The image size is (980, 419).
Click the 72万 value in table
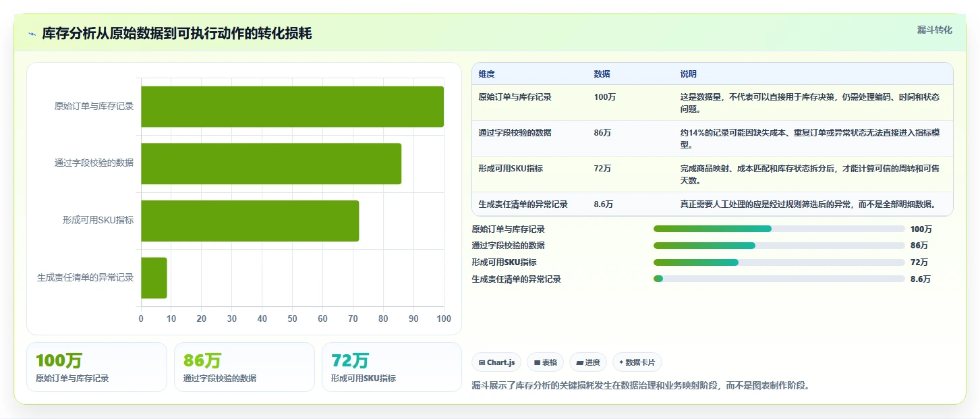click(x=602, y=169)
